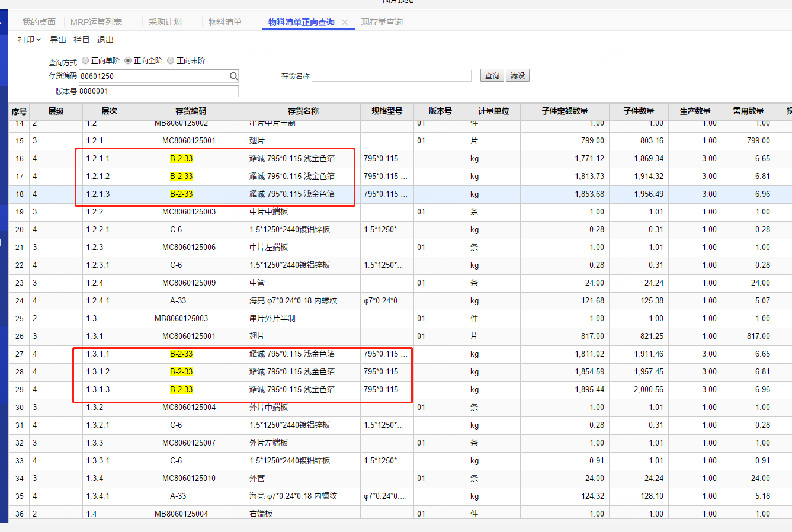Click value 1,771.12 in 子件定额数量 column
The image size is (792, 532).
(589, 159)
